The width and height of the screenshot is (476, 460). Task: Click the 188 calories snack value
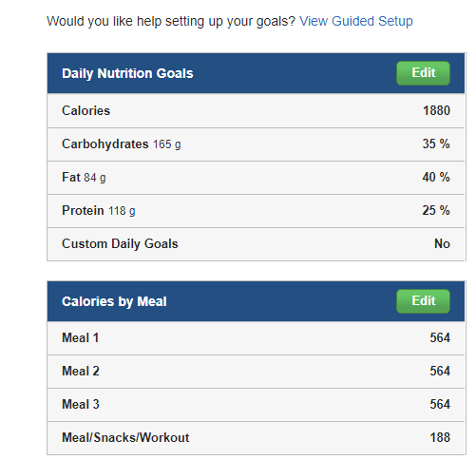(x=440, y=437)
